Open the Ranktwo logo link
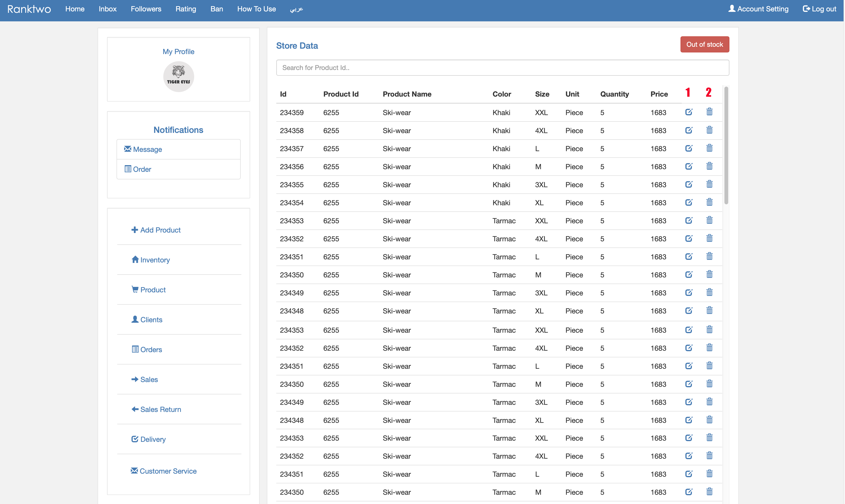Screen dimensions: 845x504 (x=29, y=9)
